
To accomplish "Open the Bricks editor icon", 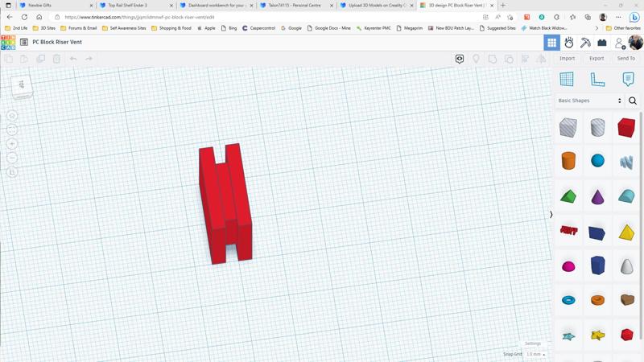I will 602,43.
